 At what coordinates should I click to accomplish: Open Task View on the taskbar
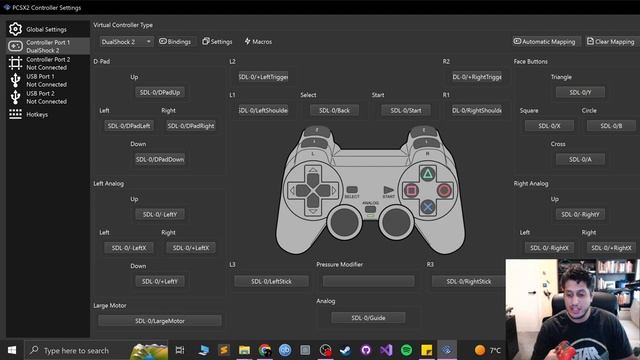point(180,350)
